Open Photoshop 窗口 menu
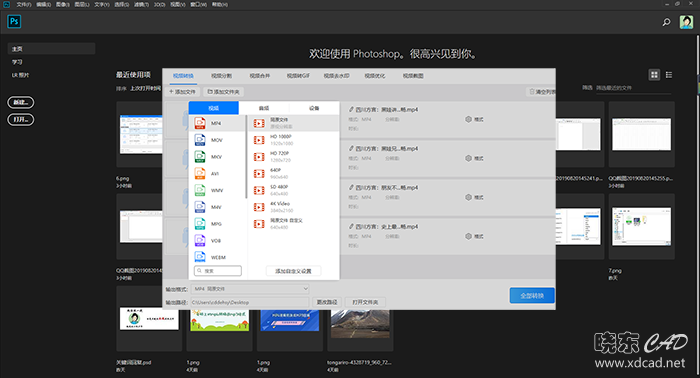Image resolution: width=700 pixels, height=378 pixels. click(199, 4)
